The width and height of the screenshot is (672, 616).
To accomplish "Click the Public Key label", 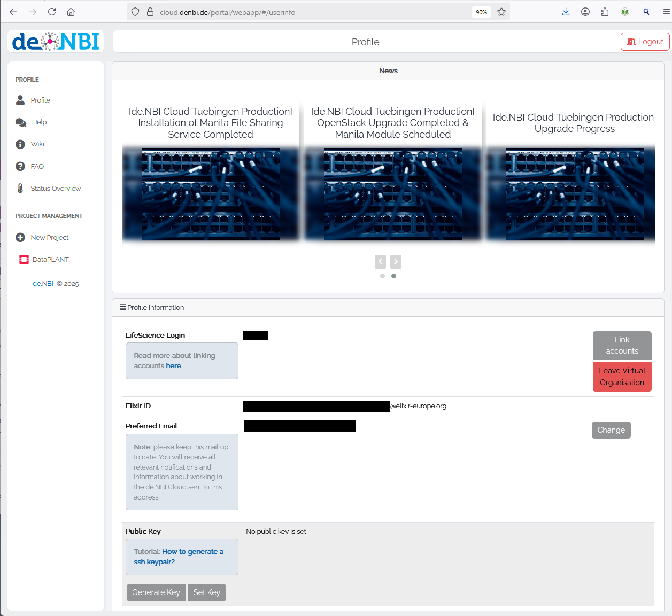I will (x=143, y=532).
